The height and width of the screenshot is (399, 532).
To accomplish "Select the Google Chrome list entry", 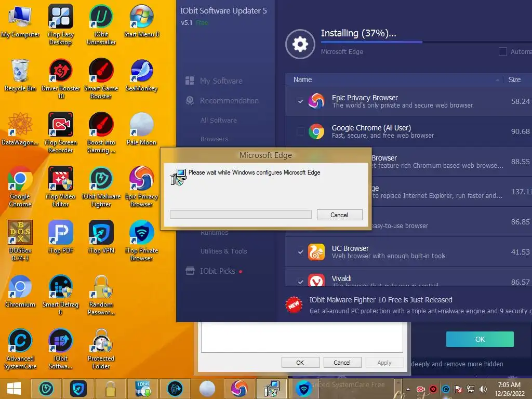I will pyautogui.click(x=408, y=131).
